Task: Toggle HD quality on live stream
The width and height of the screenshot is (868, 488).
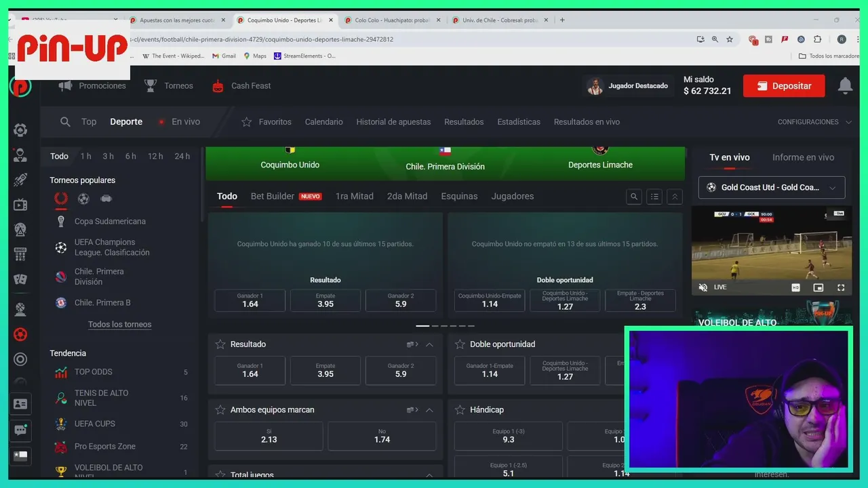Action: click(796, 287)
